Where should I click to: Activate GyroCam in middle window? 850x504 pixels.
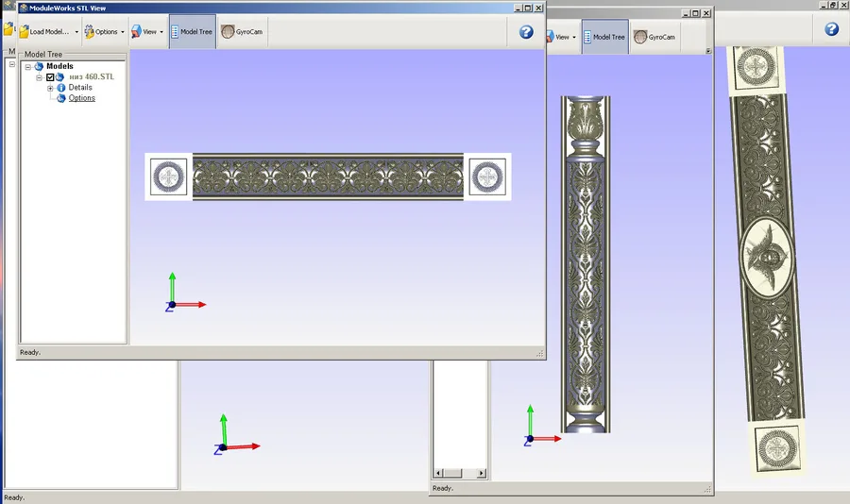tap(654, 37)
